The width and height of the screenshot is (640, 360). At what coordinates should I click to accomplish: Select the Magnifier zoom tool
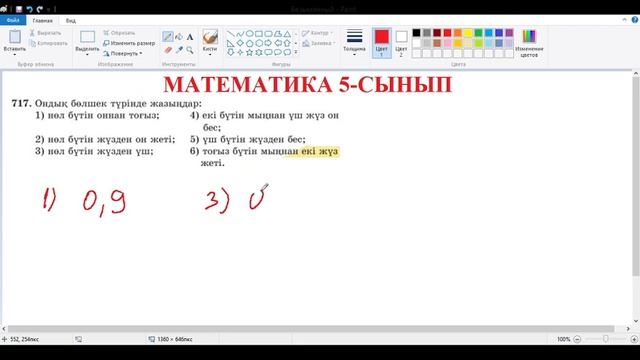pyautogui.click(x=190, y=50)
